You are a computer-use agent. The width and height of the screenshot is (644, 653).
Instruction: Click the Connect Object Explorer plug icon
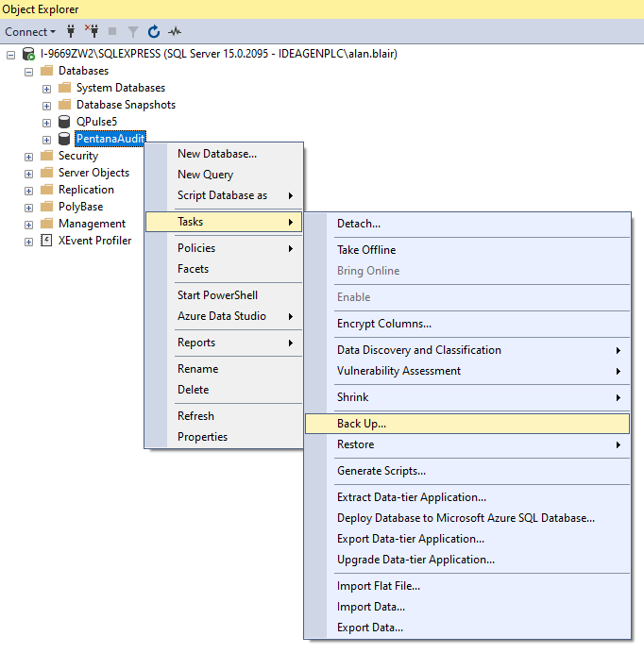(71, 31)
